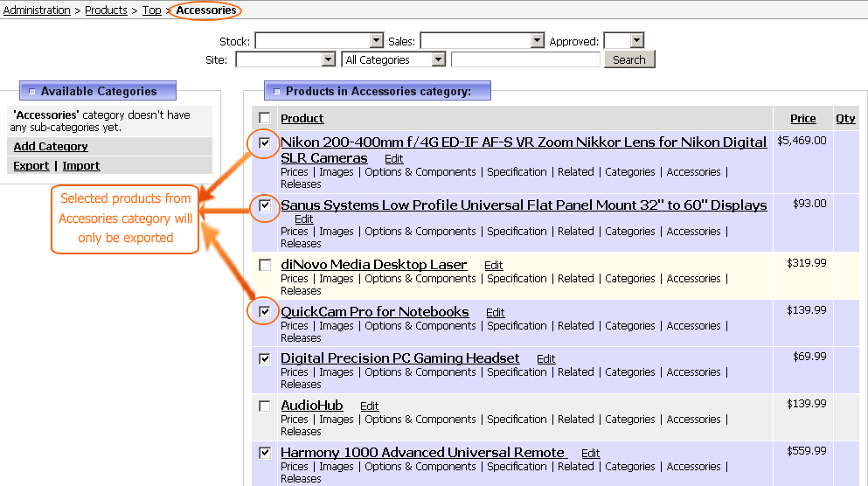Uncheck the Sanus Systems mount checkbox
Image resolution: width=868 pixels, height=486 pixels.
265,206
